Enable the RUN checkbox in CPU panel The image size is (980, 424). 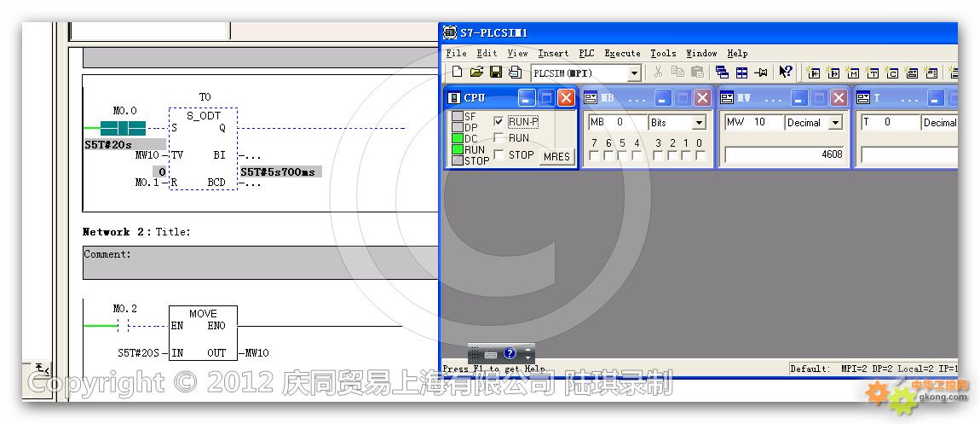499,138
